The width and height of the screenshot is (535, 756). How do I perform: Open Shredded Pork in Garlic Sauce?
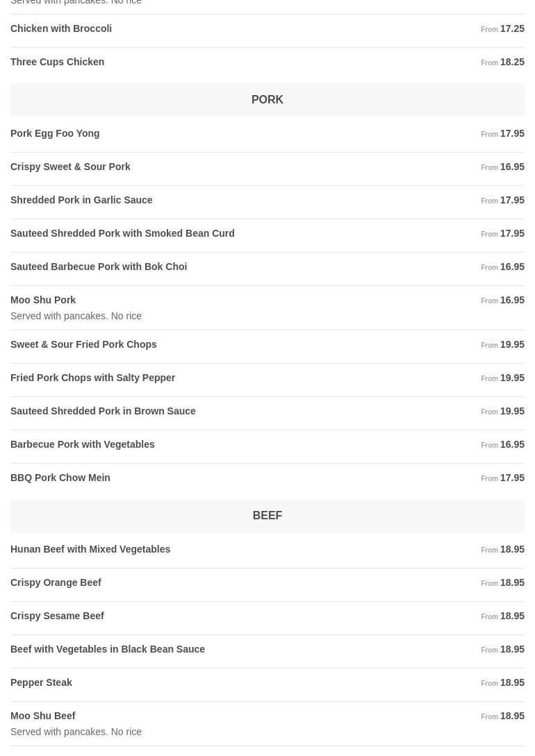point(81,201)
